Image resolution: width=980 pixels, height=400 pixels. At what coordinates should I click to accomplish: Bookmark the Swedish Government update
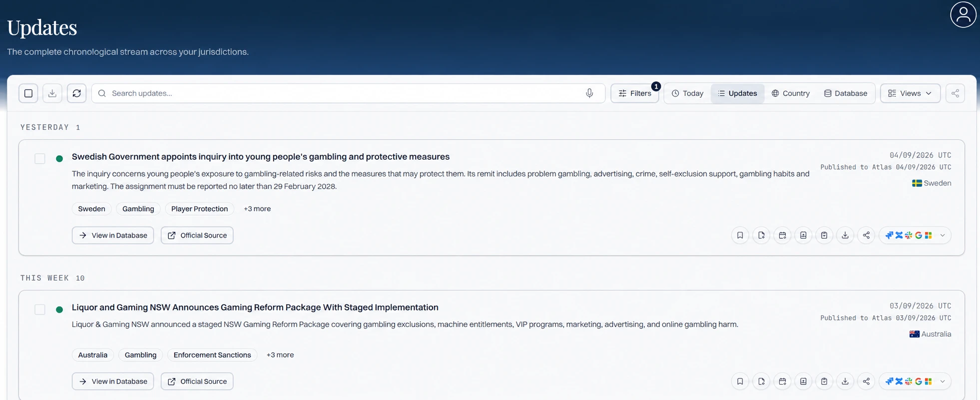740,235
